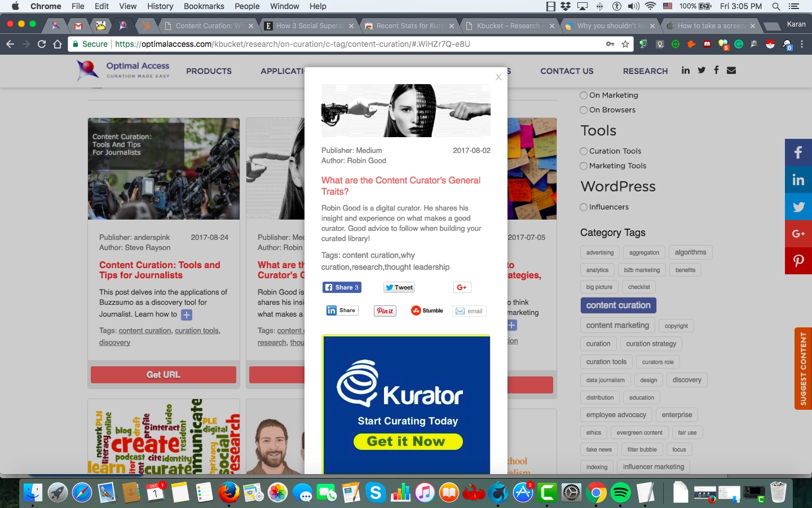Open the PRODUCTS navigation menu
This screenshot has width=812, height=508.
pyautogui.click(x=209, y=71)
